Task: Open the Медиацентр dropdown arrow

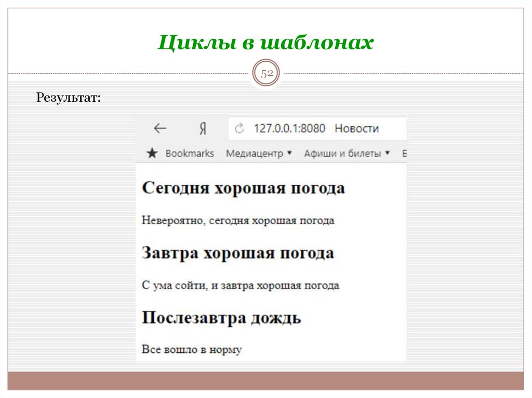Action: pyautogui.click(x=289, y=153)
